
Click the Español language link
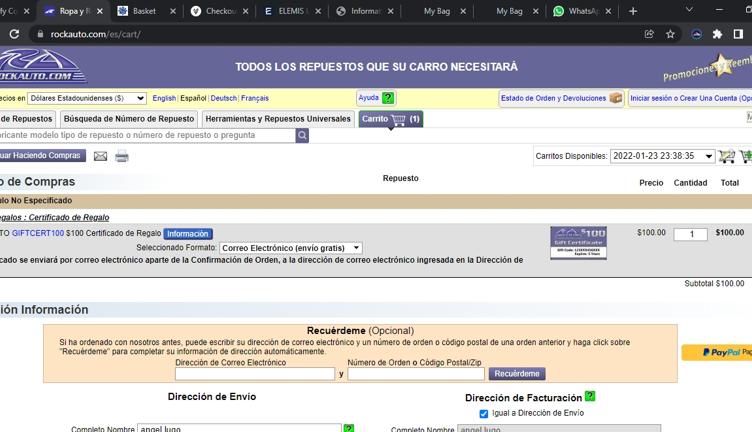[193, 98]
